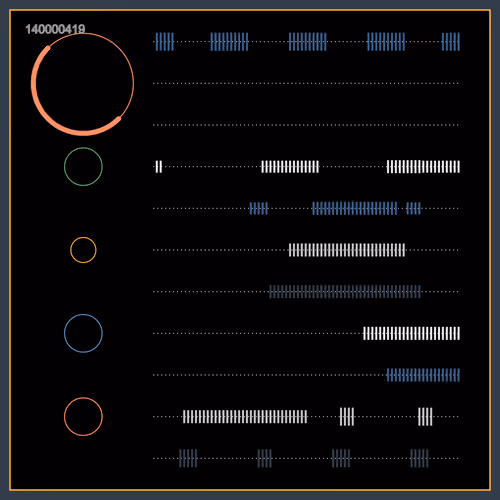Click the first blue block in the top row

[x=165, y=42]
